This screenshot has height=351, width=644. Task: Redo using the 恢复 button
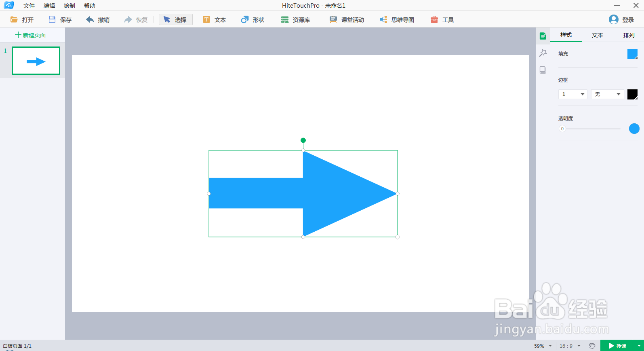pyautogui.click(x=136, y=20)
